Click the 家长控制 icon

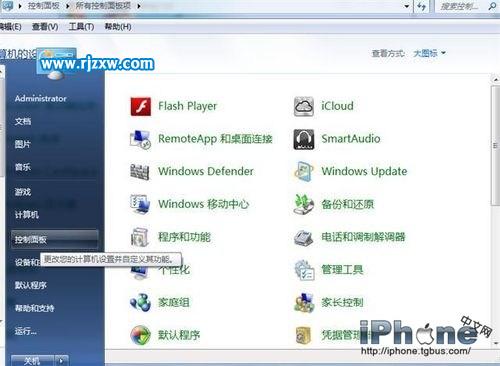[x=304, y=303]
